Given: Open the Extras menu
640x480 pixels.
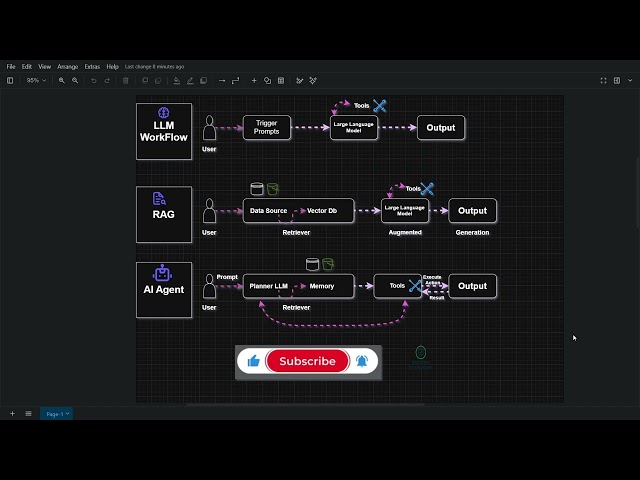Looking at the screenshot, I should 92,67.
